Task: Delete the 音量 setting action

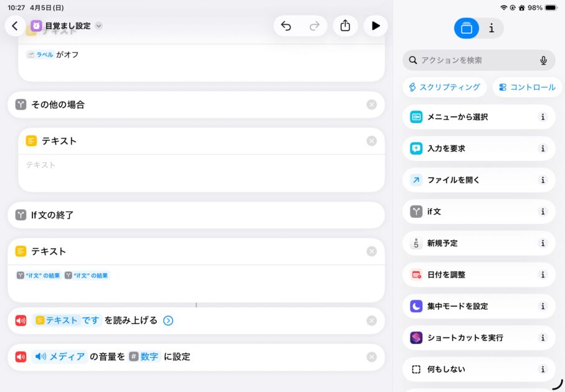Action: tap(372, 357)
